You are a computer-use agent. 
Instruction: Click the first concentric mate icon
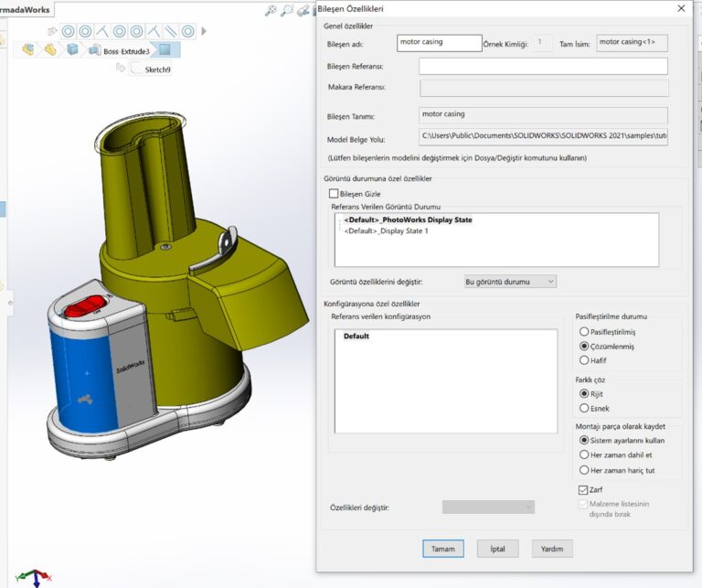click(67, 31)
